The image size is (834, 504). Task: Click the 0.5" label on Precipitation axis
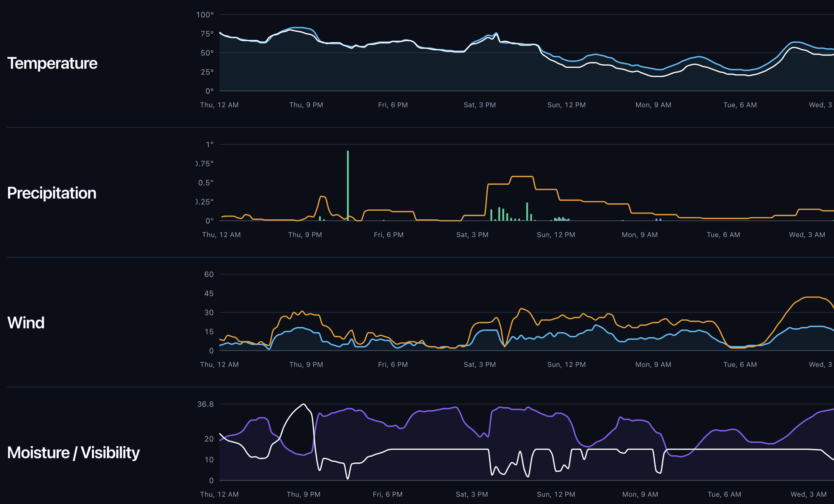point(206,183)
